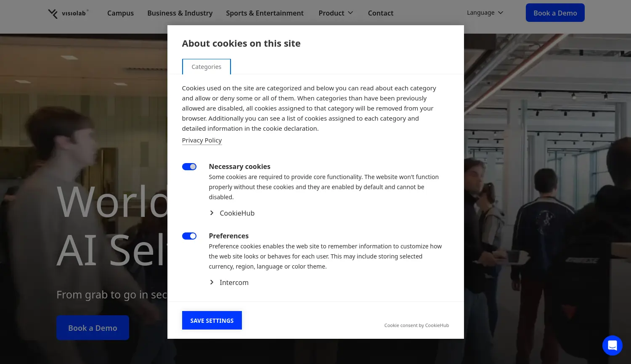Screen dimensions: 631x364
Task: Open the Intercom chat bubble
Action: pyautogui.click(x=612, y=346)
